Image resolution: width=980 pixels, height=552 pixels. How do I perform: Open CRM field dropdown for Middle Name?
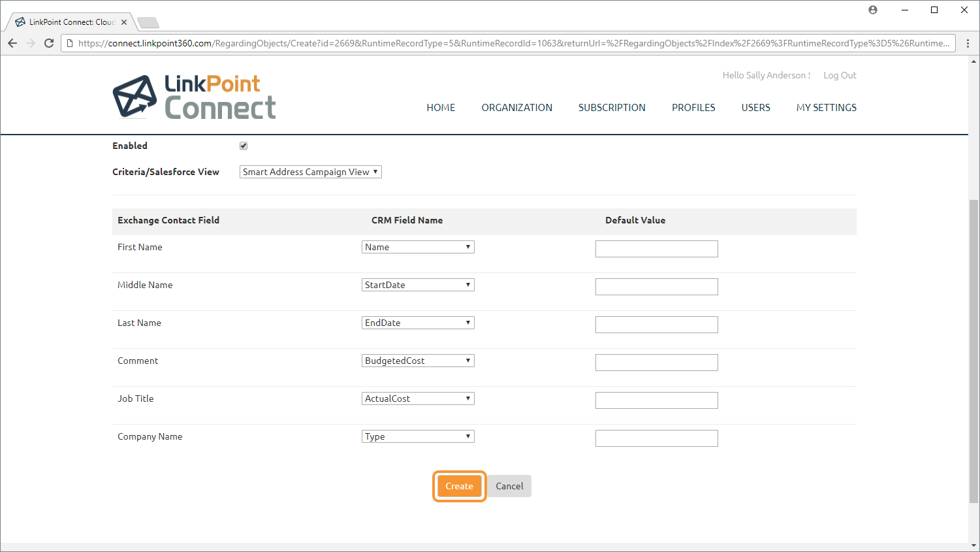tap(418, 285)
